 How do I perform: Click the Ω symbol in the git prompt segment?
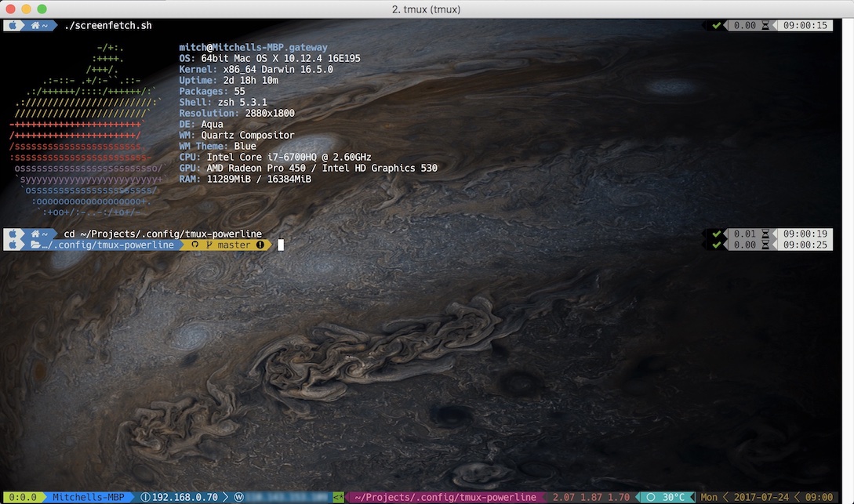click(x=196, y=244)
